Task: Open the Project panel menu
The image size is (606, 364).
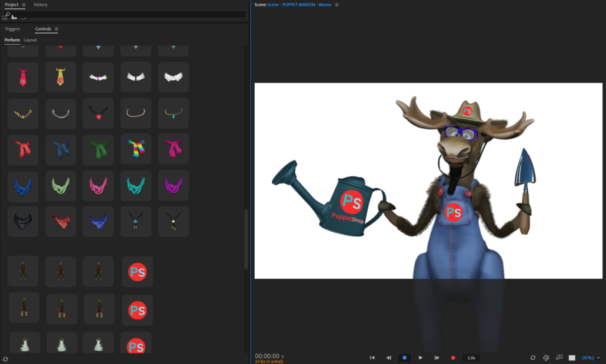Action: (x=24, y=5)
